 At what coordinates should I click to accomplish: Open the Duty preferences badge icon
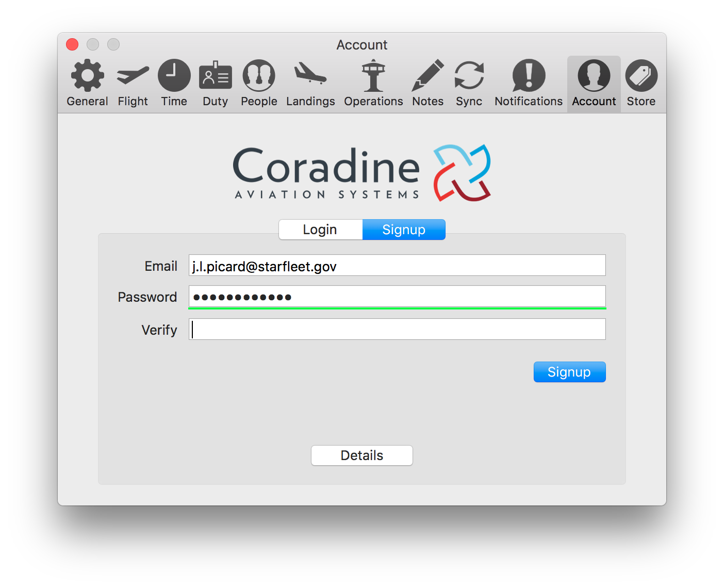click(215, 75)
